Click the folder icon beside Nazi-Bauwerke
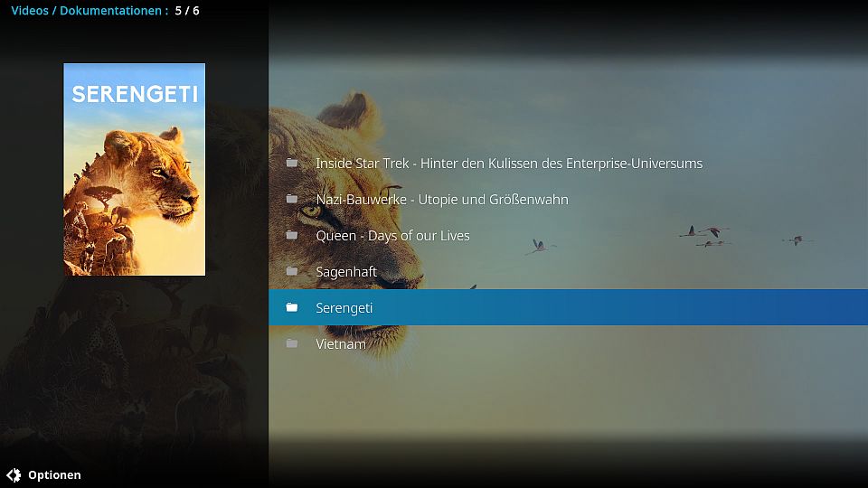 (x=292, y=199)
